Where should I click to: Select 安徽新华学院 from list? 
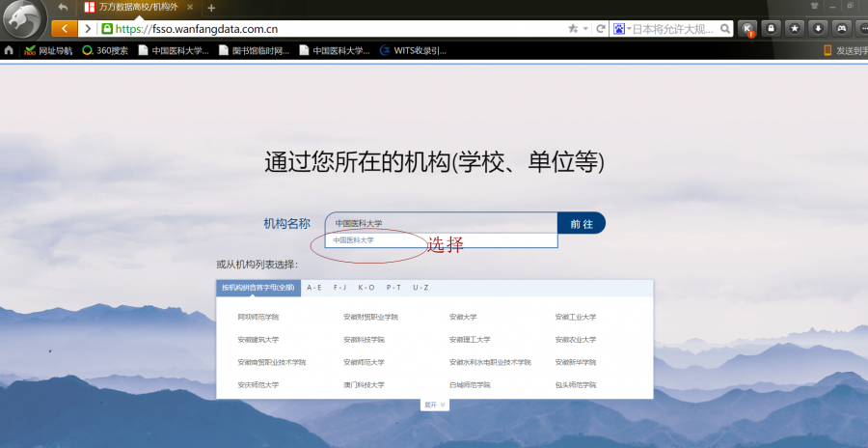pyautogui.click(x=576, y=362)
